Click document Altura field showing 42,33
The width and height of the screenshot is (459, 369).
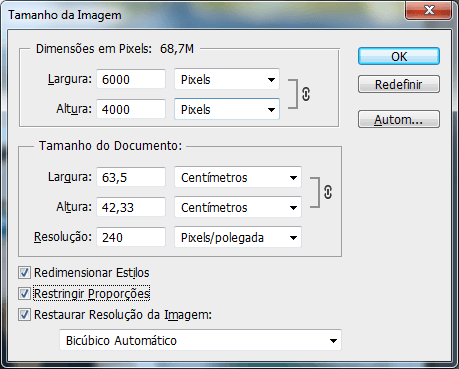point(131,207)
